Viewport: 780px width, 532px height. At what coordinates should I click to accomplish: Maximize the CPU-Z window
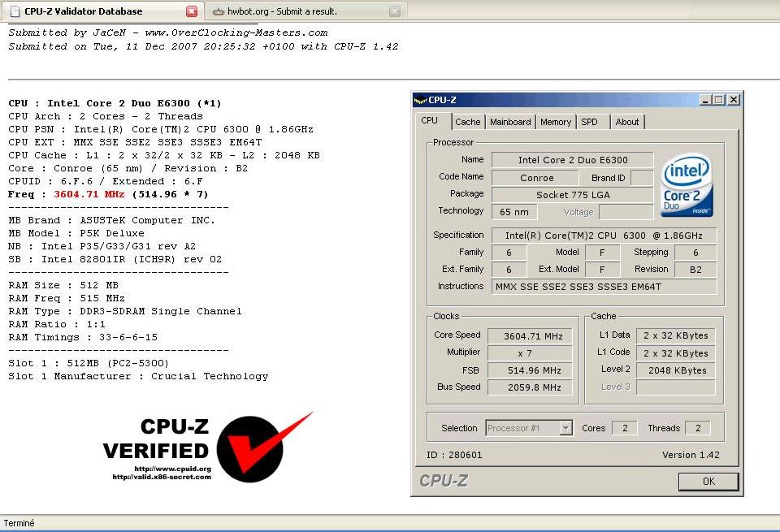[x=719, y=99]
